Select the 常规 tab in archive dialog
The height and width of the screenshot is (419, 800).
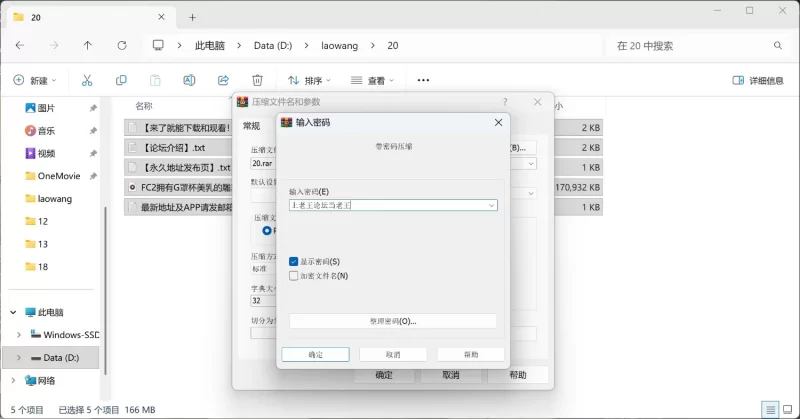[x=251, y=126]
